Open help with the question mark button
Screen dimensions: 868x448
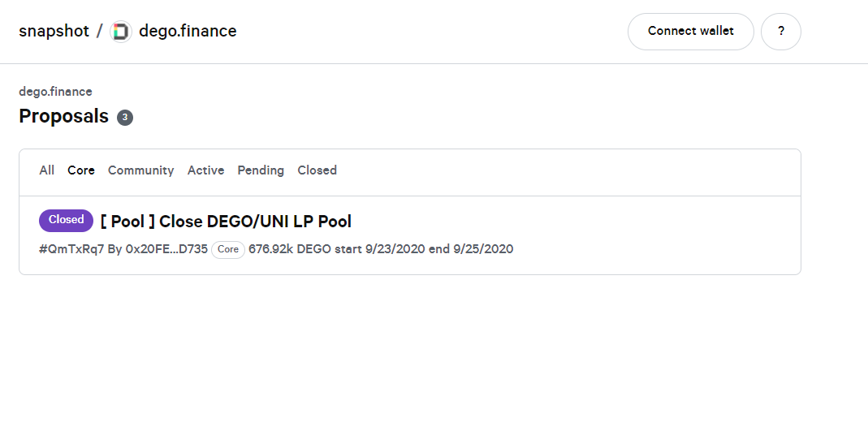[x=780, y=32]
